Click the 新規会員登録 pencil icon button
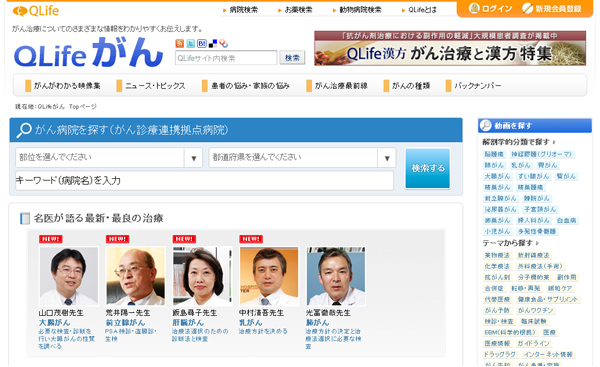The height and width of the screenshot is (367, 600). click(x=552, y=8)
